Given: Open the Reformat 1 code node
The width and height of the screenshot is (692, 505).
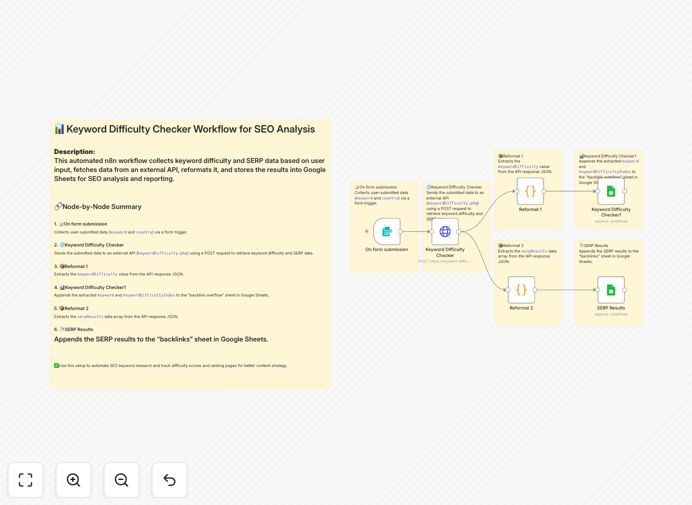Looking at the screenshot, I should (x=530, y=191).
